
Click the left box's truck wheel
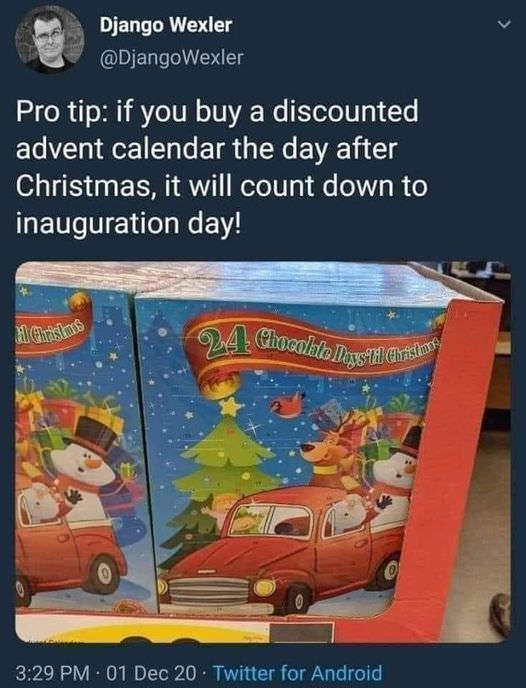(104, 573)
